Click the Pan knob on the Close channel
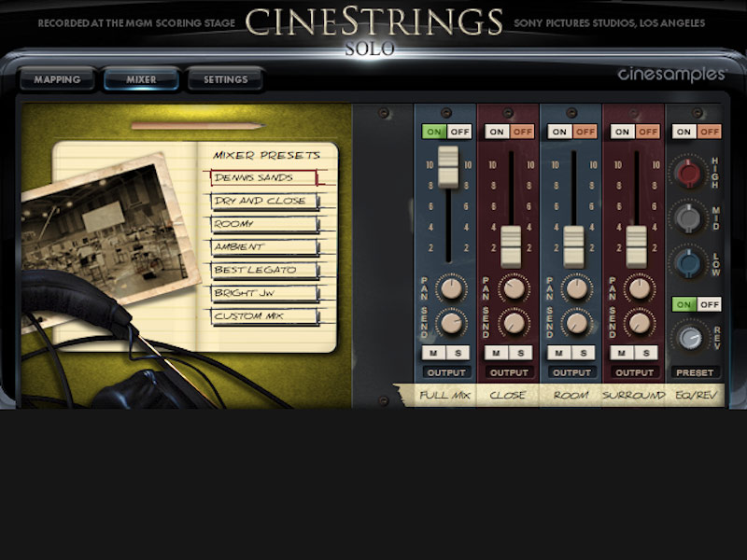This screenshot has height=560, width=747. 513,289
